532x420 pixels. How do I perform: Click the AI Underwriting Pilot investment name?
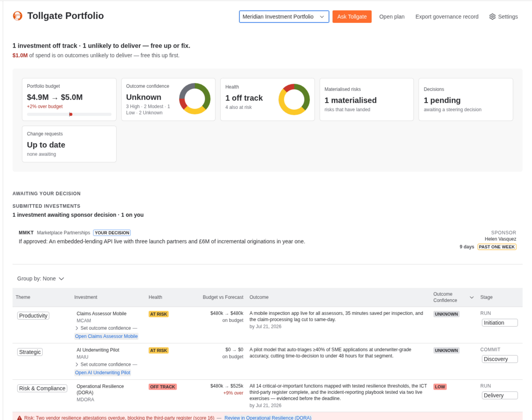tap(98, 350)
